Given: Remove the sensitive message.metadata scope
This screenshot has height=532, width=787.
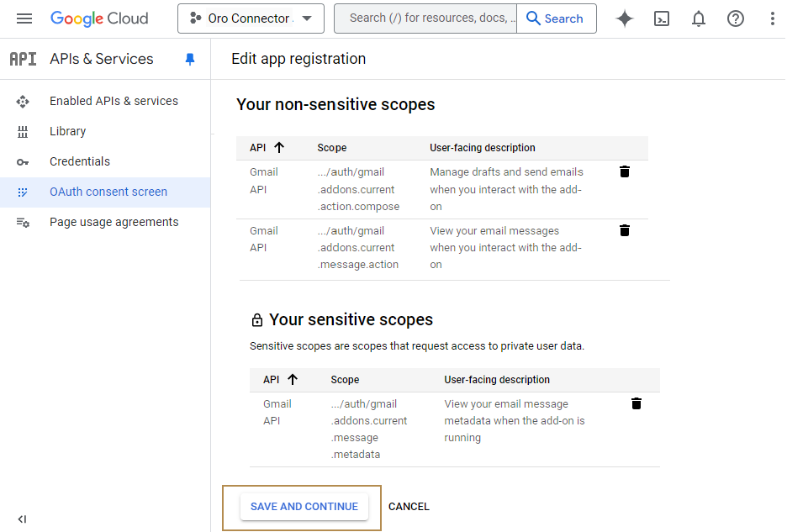Looking at the screenshot, I should pyautogui.click(x=636, y=403).
